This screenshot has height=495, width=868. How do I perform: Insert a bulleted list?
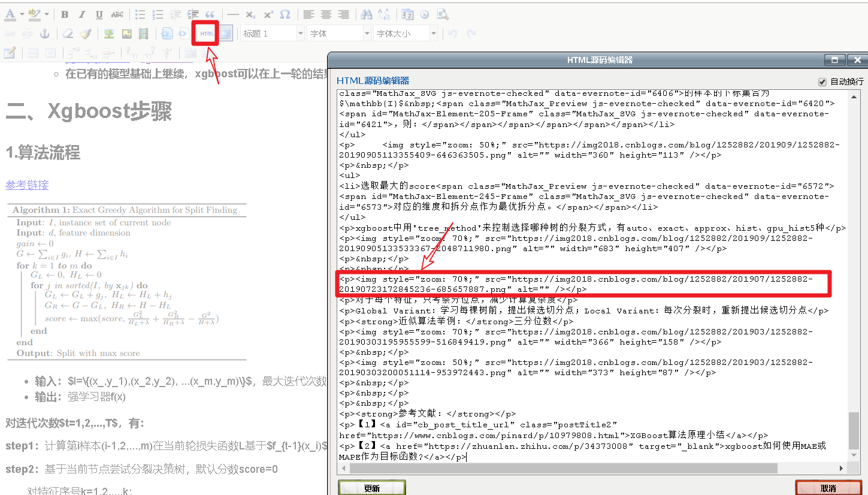(140, 14)
